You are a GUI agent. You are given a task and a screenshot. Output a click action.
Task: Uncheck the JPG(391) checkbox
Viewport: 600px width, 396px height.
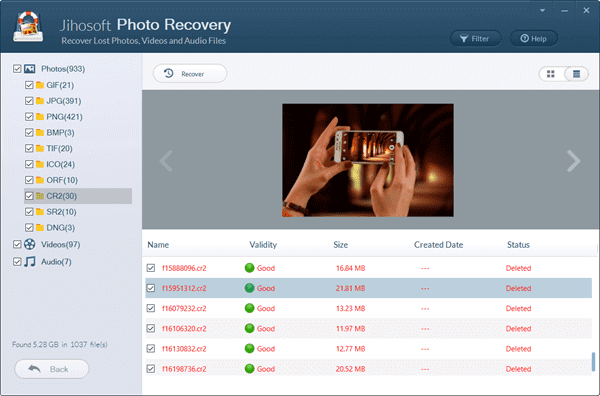[x=29, y=101]
